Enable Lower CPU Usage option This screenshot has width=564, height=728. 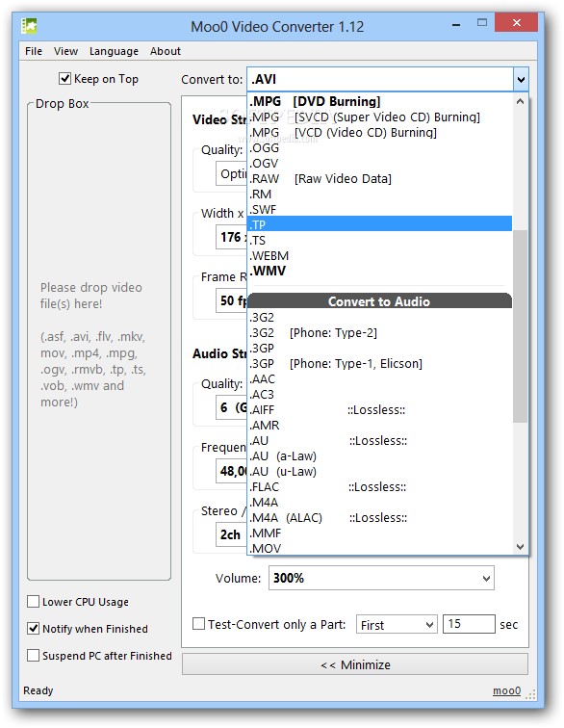[x=33, y=602]
